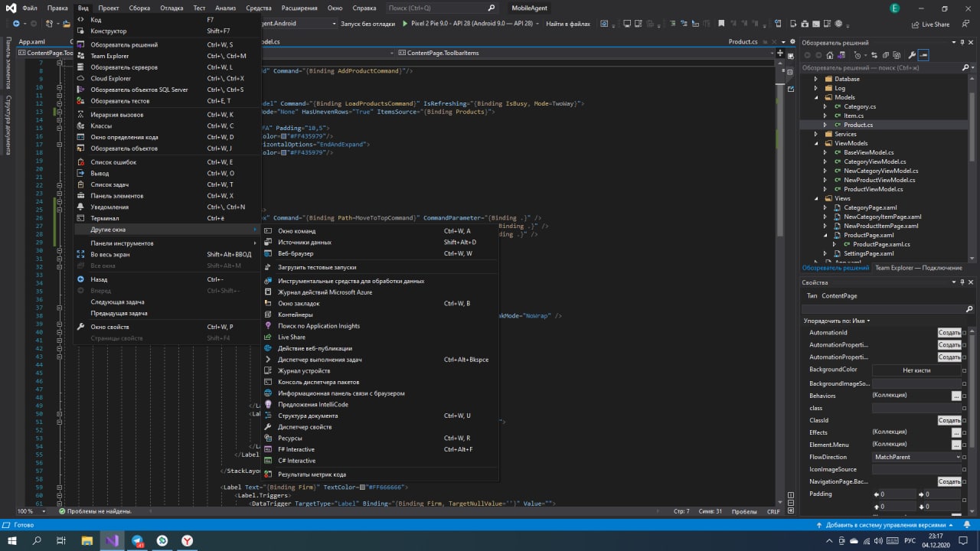Select Консоль диспетчера пакетов in the submenu
Image resolution: width=980 pixels, height=551 pixels.
pyautogui.click(x=380, y=382)
